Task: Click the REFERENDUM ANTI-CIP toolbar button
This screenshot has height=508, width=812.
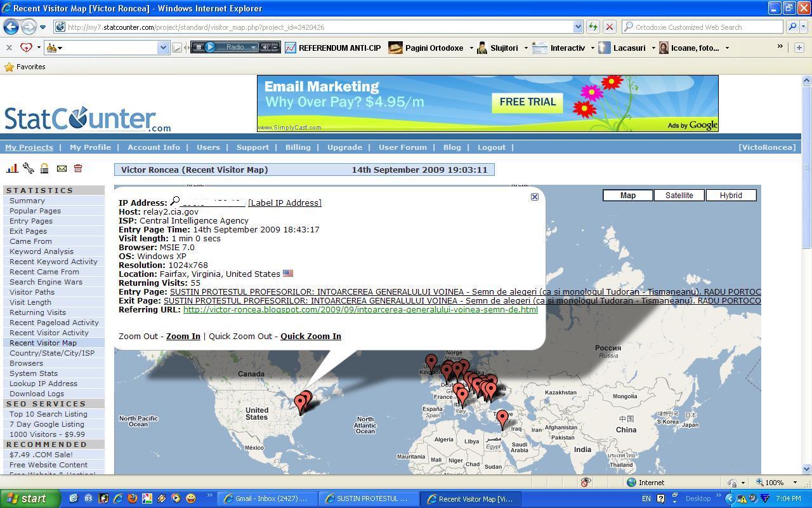Action: tap(333, 48)
